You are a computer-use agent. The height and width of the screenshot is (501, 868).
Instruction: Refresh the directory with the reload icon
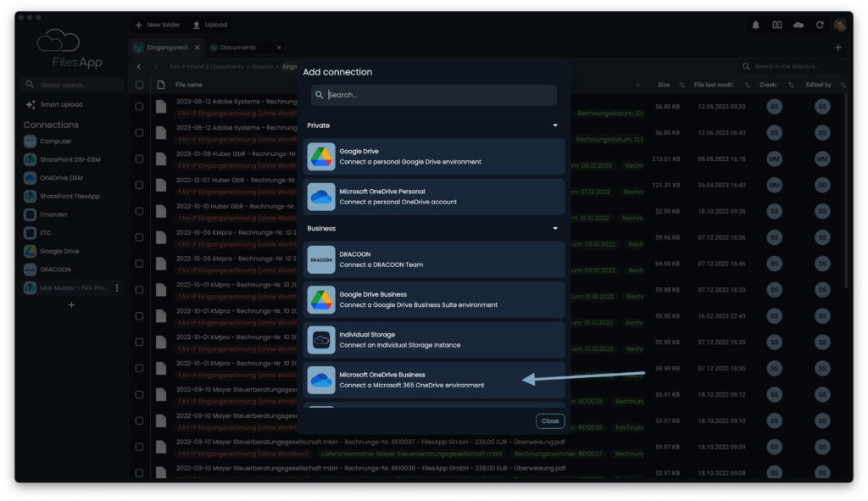click(x=820, y=25)
